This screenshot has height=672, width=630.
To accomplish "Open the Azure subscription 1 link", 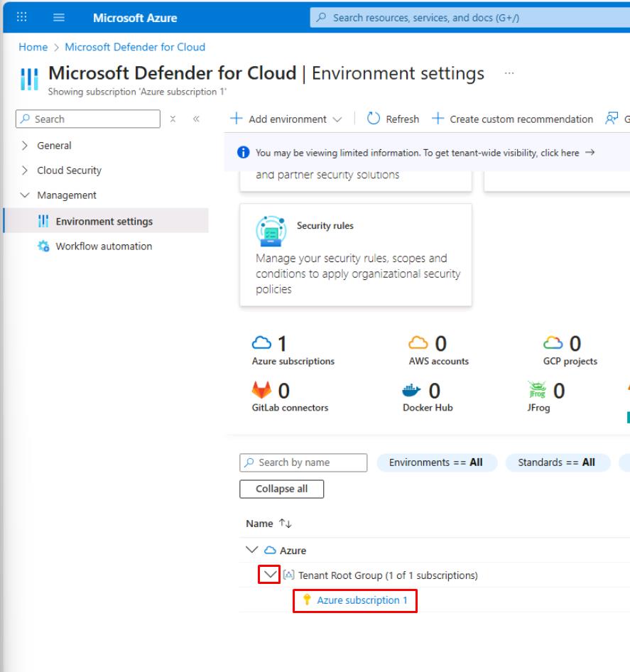I will [x=362, y=600].
